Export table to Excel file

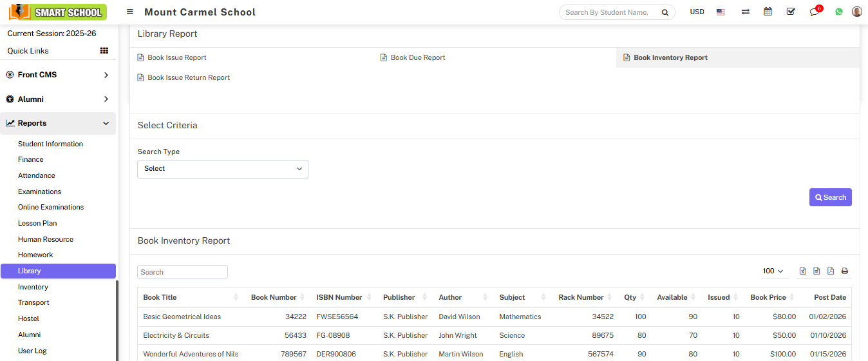click(803, 271)
